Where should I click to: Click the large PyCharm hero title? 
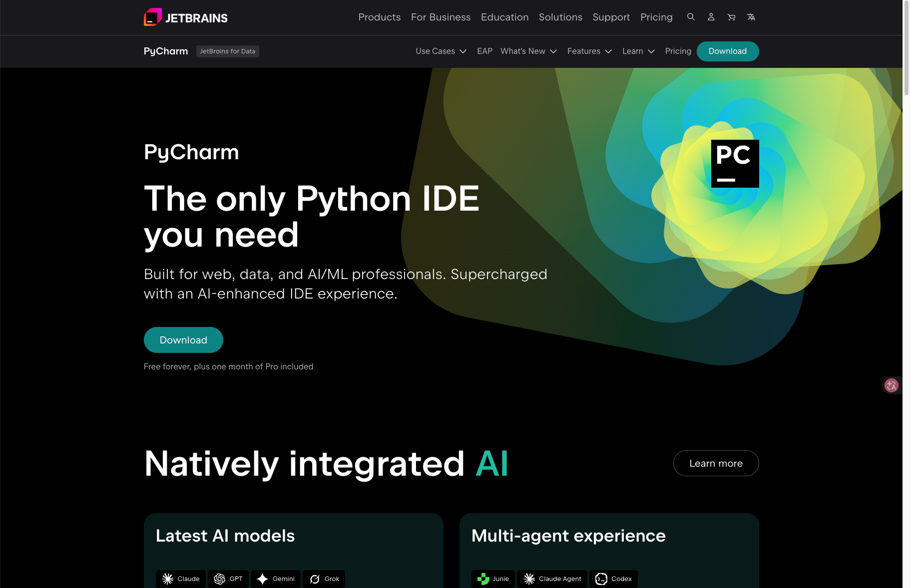click(191, 152)
